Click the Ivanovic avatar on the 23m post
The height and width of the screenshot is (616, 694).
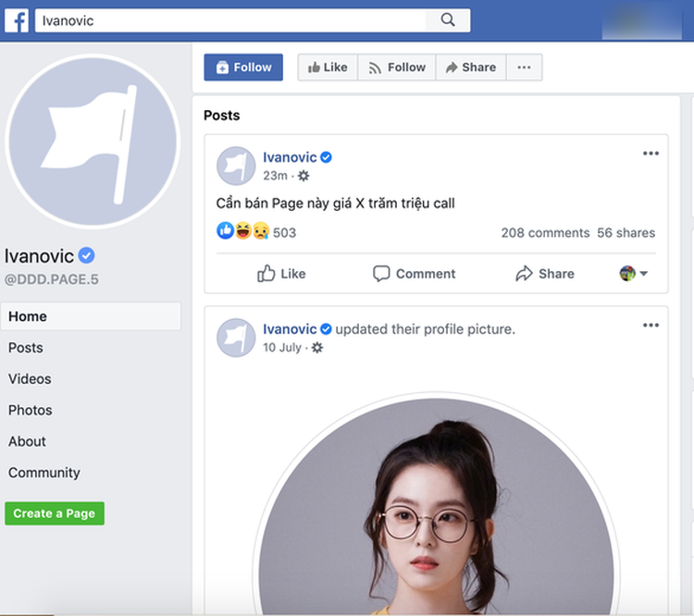(x=236, y=166)
